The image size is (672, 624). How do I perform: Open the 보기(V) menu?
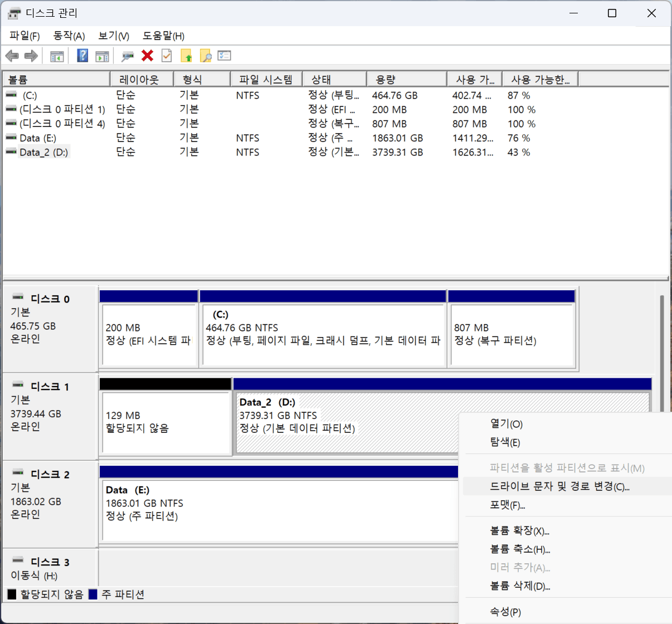coord(114,36)
